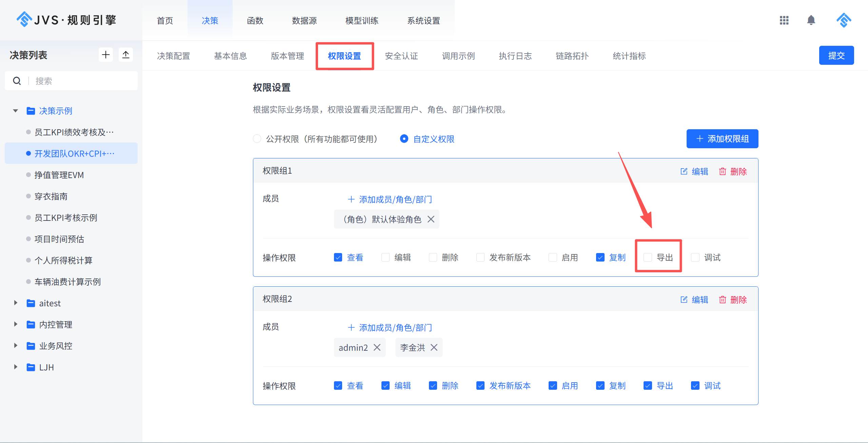Image resolution: width=868 pixels, height=443 pixels.
Task: Add member to 权限组1 via 添加成员/角色/部门
Action: tap(390, 199)
